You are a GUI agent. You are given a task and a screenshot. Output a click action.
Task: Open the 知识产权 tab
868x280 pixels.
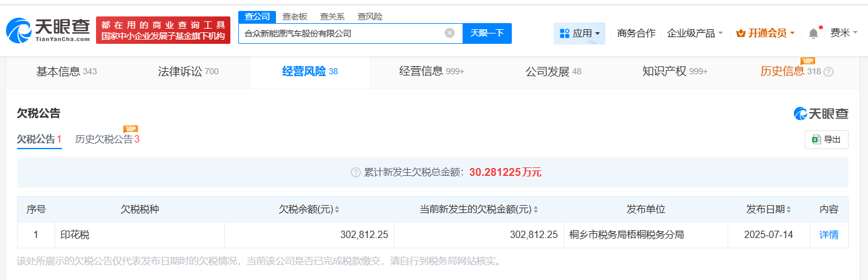675,72
